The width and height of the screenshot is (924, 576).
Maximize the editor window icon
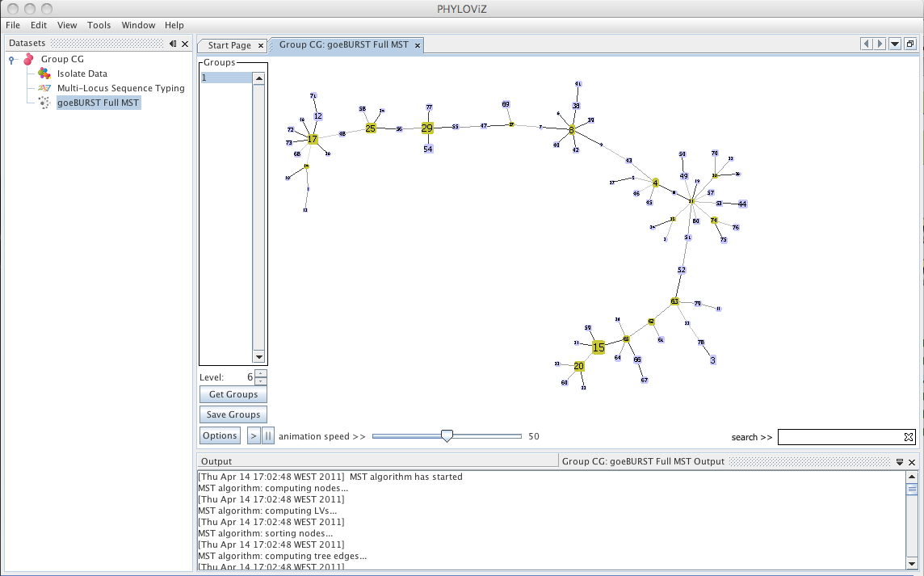pos(910,44)
